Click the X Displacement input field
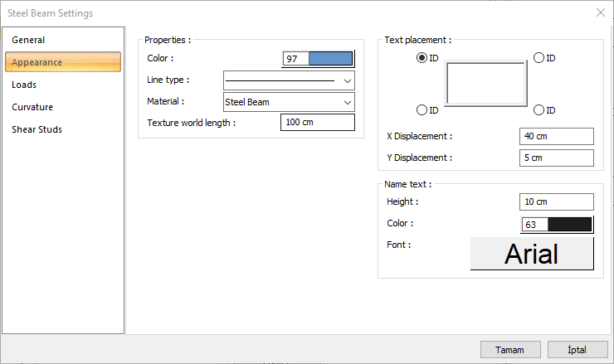614x364 pixels. tap(557, 136)
